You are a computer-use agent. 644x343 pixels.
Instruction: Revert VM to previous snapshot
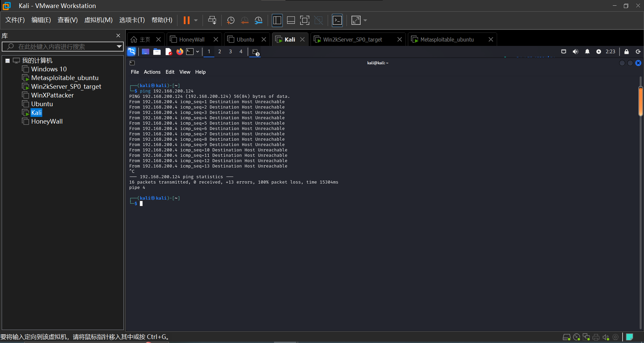tap(245, 20)
